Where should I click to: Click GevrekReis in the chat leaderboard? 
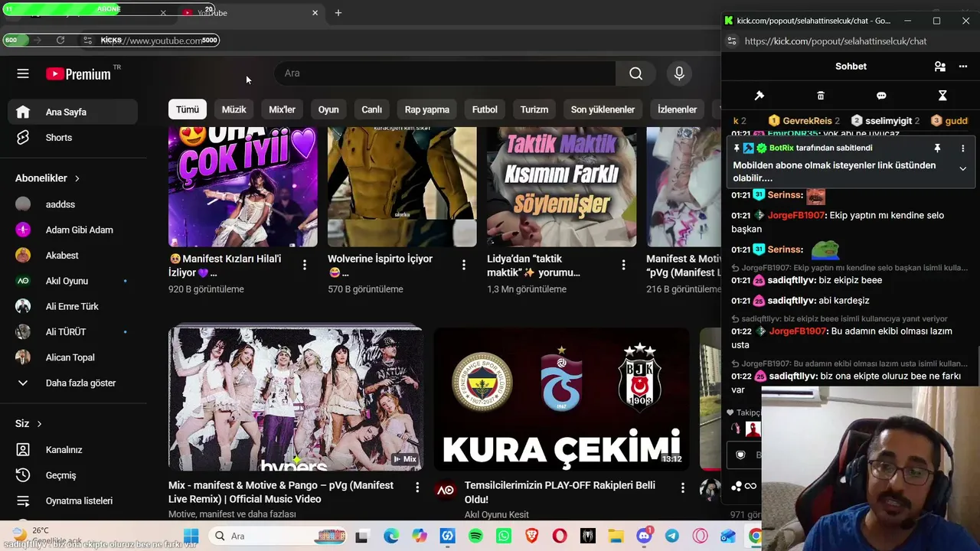(x=807, y=121)
